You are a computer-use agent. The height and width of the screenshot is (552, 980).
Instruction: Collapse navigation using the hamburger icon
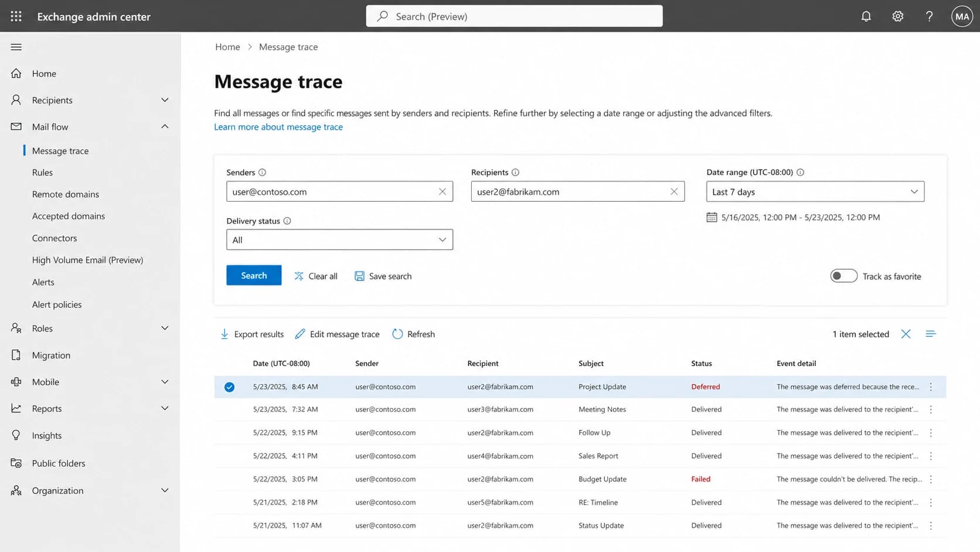click(x=16, y=47)
